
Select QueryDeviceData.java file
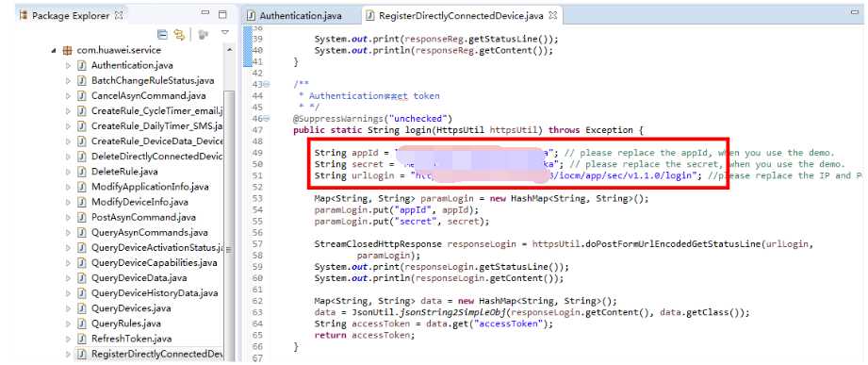pos(139,278)
